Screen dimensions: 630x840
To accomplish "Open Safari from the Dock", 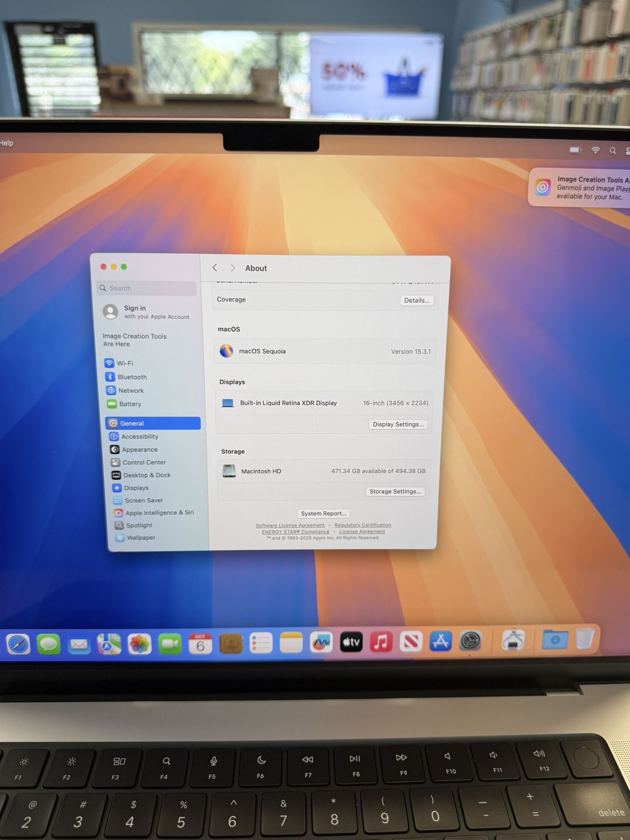I will (x=18, y=644).
